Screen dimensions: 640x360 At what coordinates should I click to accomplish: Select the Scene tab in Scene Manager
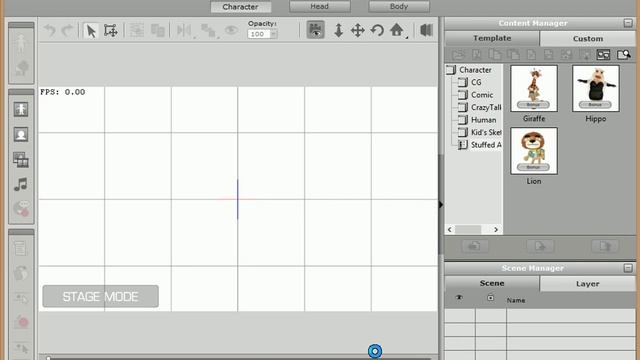492,283
